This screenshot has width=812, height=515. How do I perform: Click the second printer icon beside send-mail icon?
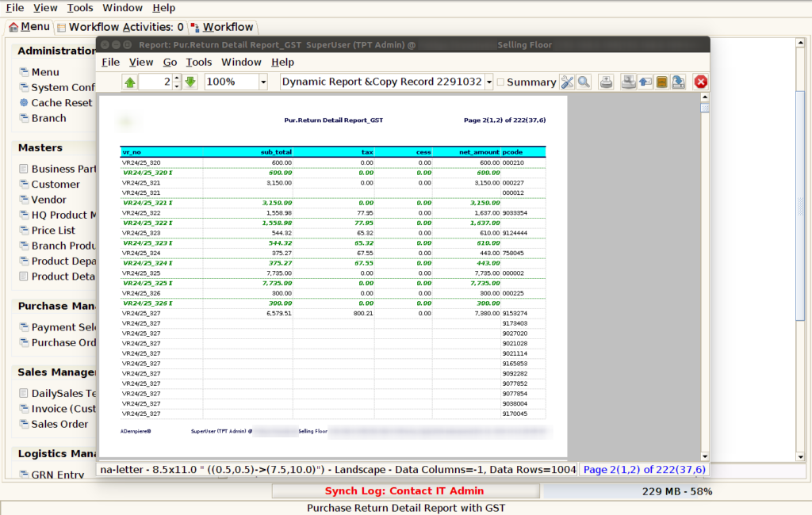tap(628, 82)
